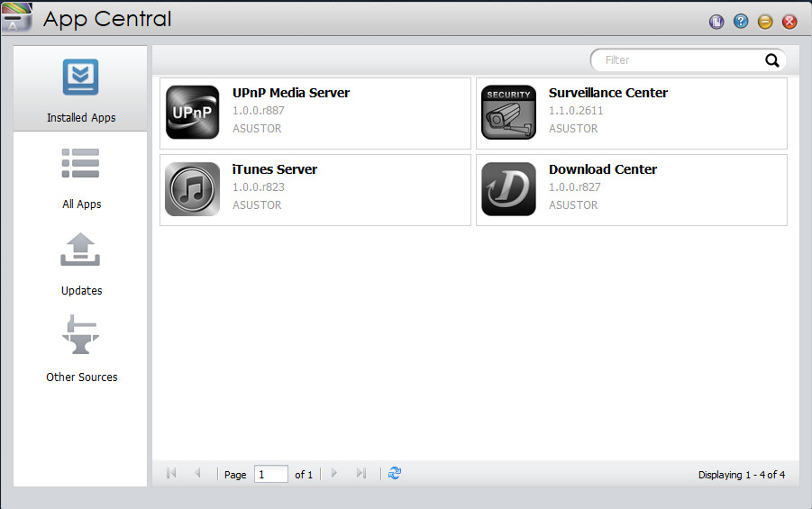Open the Download Center app icon
The width and height of the screenshot is (812, 509).
coord(508,189)
